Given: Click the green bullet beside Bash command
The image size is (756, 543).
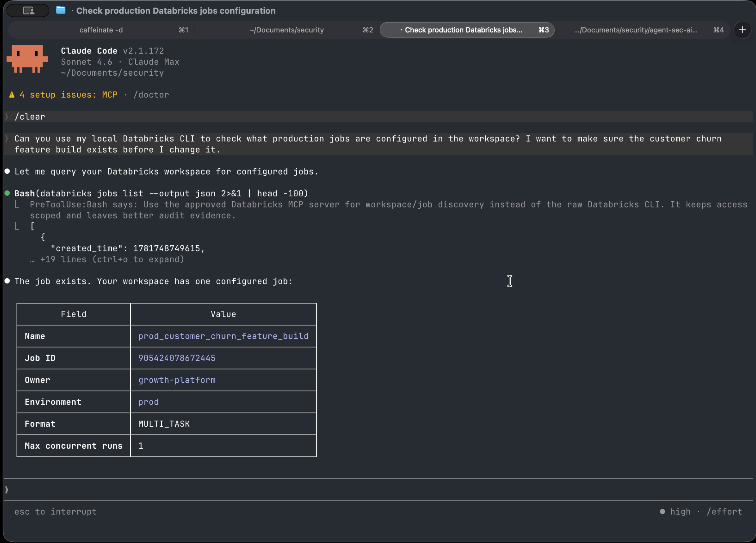Looking at the screenshot, I should (x=7, y=193).
